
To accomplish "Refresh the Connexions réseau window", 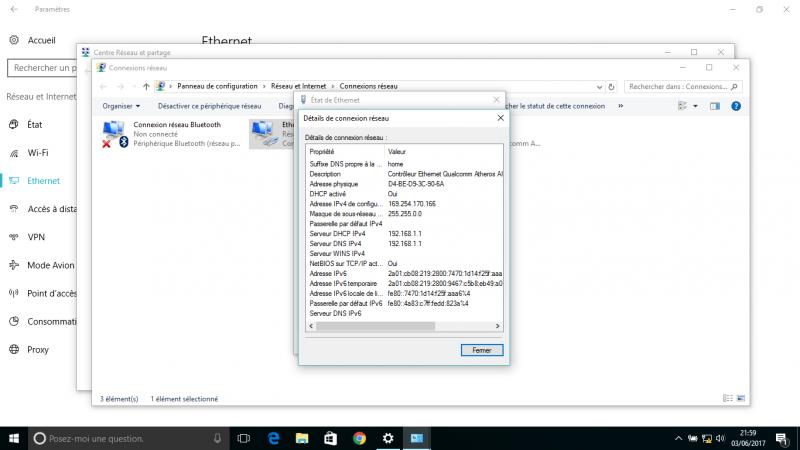I will 611,87.
